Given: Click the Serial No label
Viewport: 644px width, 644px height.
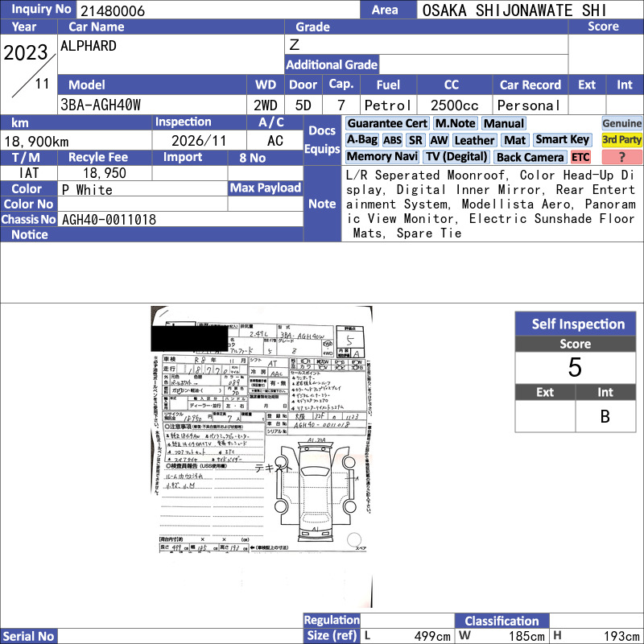Looking at the screenshot, I should point(28,636).
